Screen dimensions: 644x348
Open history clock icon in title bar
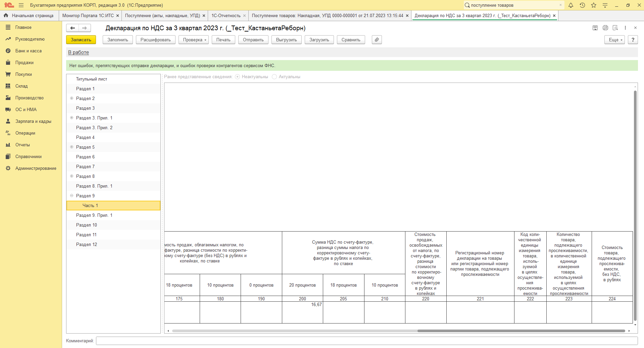(582, 5)
